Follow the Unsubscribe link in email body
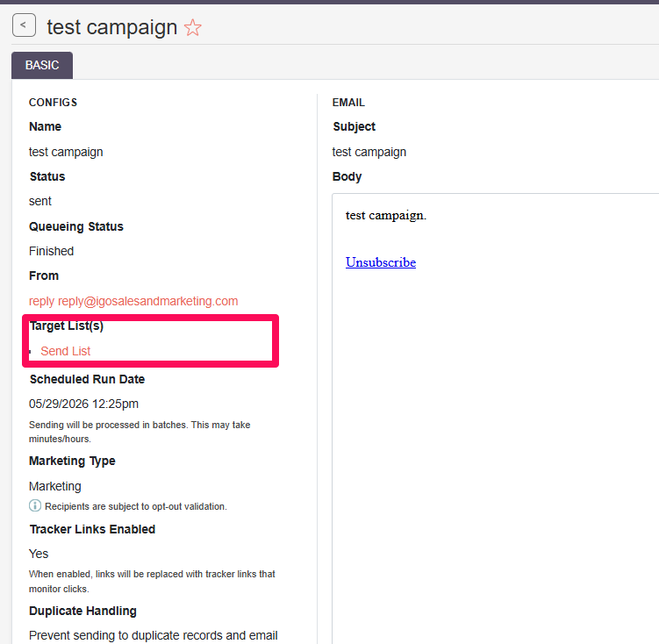The height and width of the screenshot is (644, 659). click(381, 262)
